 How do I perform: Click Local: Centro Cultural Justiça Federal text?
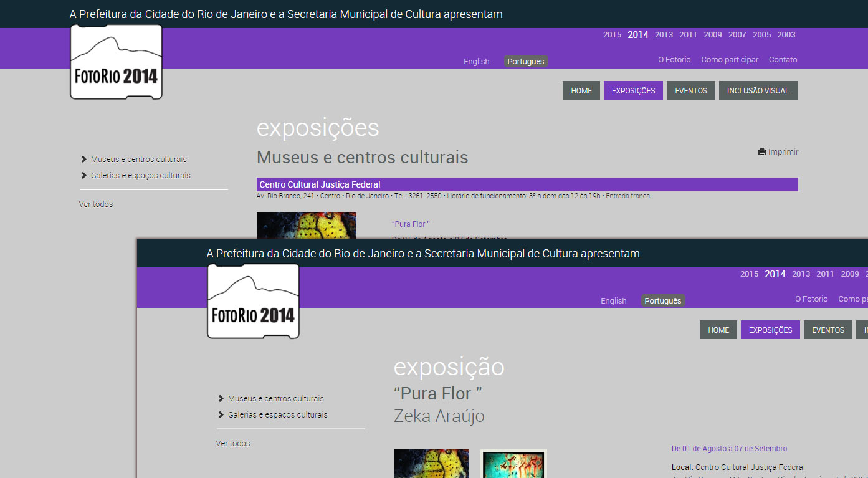pos(738,467)
